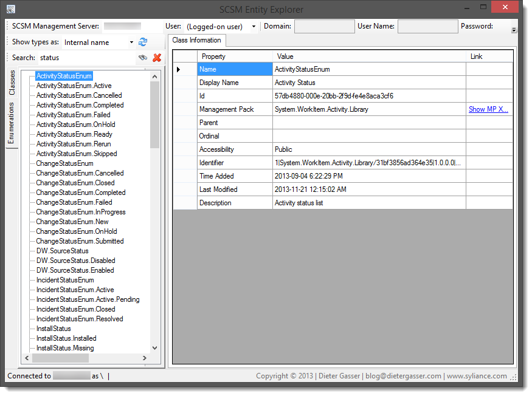Click the binoculars search icon

(x=143, y=58)
